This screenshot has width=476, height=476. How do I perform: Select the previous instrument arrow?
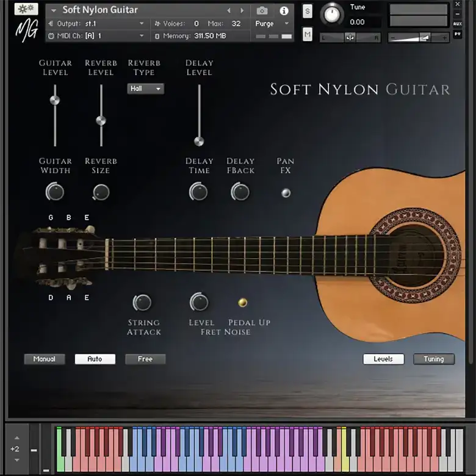click(229, 10)
